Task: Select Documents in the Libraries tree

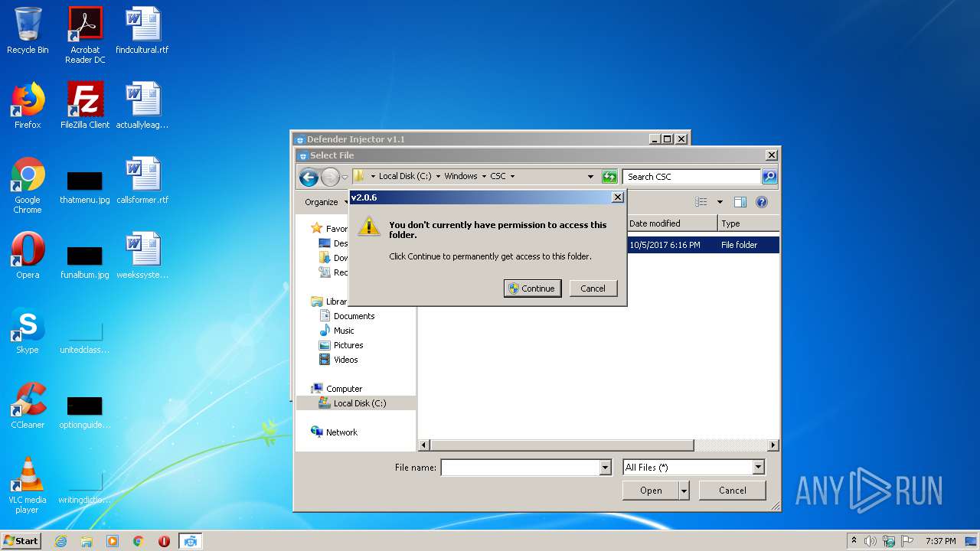Action: click(354, 316)
